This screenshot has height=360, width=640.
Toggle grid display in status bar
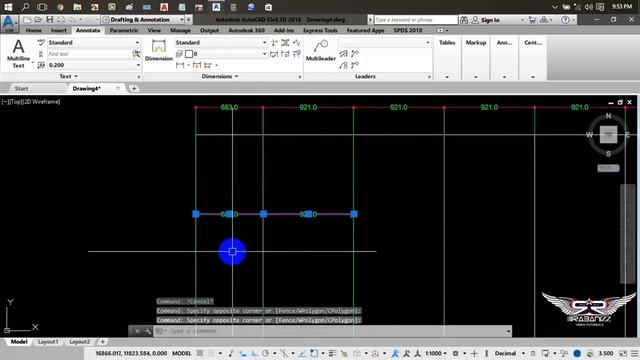tap(200, 353)
